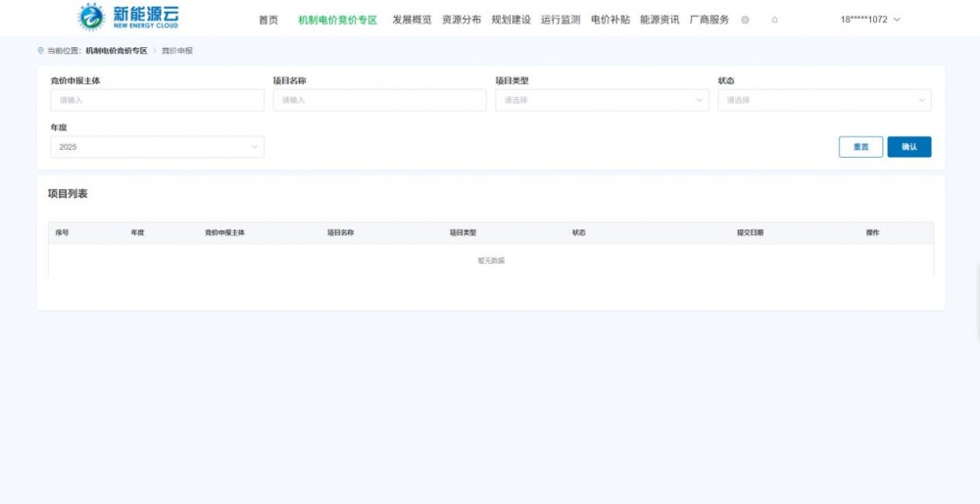The image size is (980, 504).
Task: Select the 运行监测 menu item
Action: coord(561,20)
